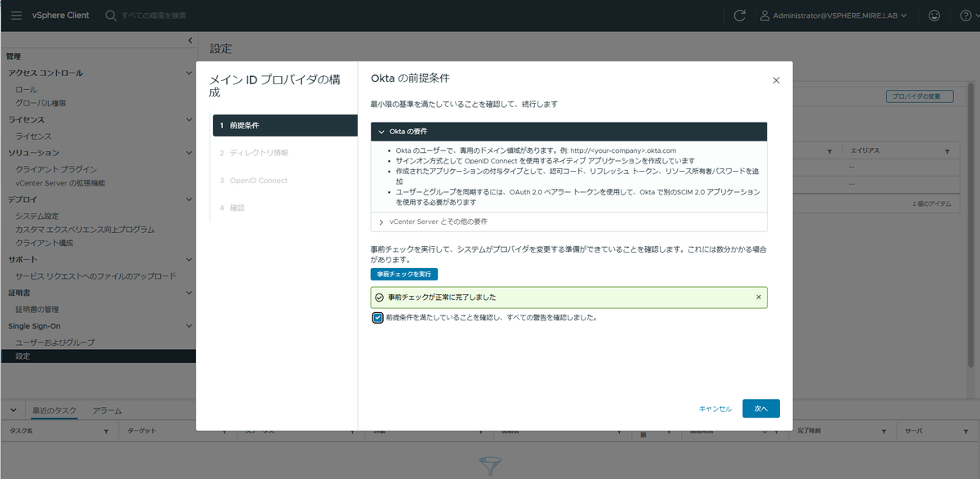The image size is (980, 479).
Task: Collapse the ライセンス group chevron
Action: click(189, 120)
